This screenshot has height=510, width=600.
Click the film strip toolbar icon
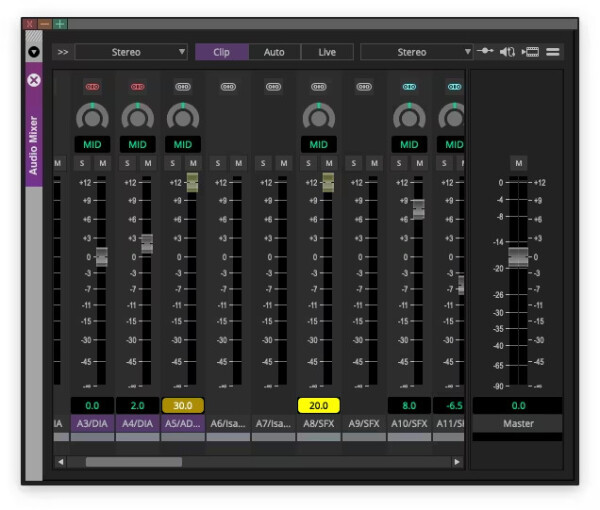(530, 52)
